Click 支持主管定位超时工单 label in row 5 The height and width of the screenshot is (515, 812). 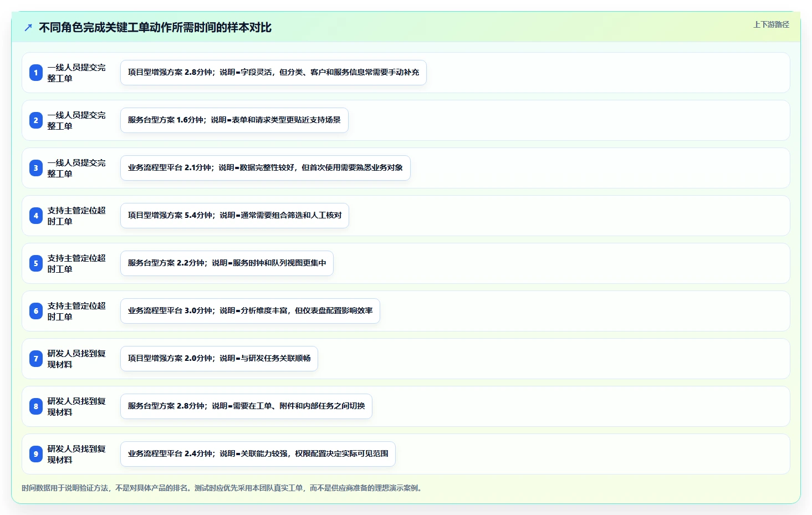click(x=76, y=263)
